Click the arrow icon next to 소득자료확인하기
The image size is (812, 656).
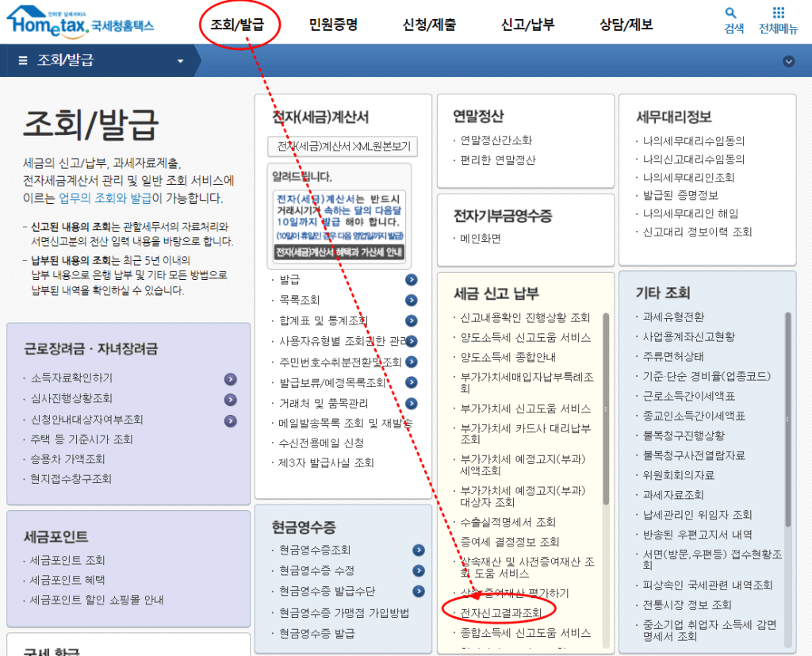coord(229,379)
